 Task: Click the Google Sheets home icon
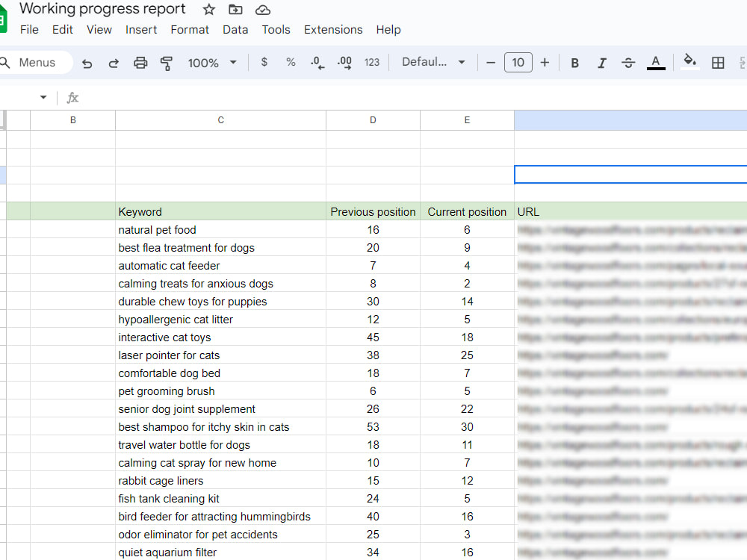2,19
